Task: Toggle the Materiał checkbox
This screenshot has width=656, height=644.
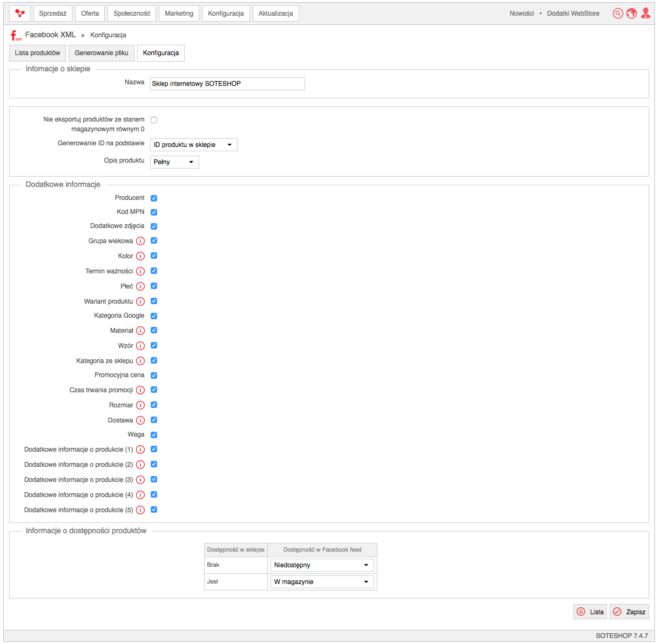Action: click(x=154, y=330)
